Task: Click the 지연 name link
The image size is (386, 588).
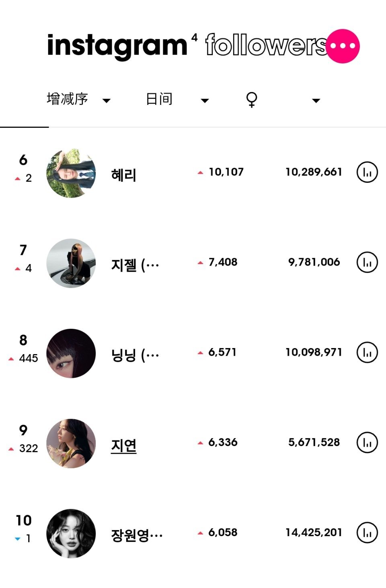Action: (x=124, y=445)
